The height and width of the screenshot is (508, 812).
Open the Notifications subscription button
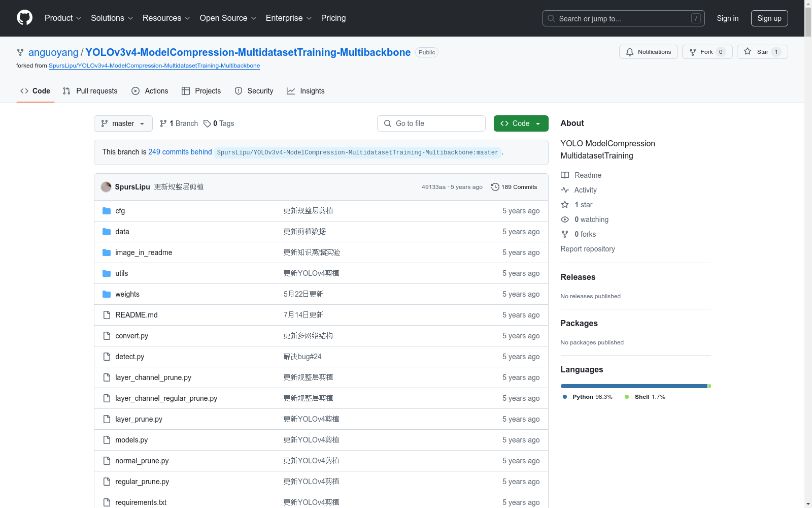tap(649, 52)
